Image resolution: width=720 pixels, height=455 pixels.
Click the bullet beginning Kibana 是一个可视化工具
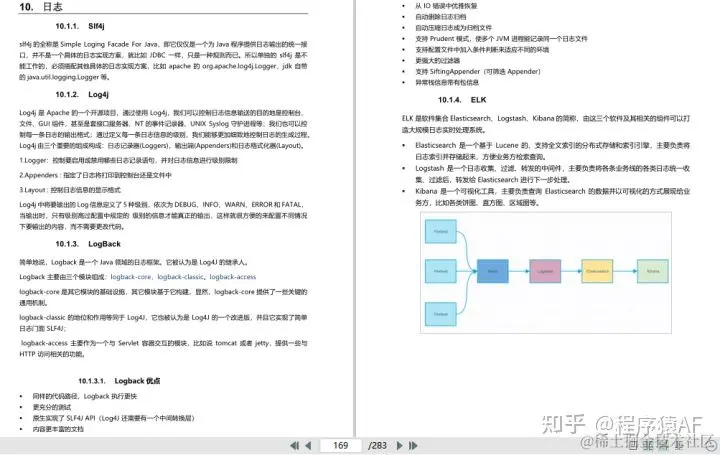[x=552, y=197]
